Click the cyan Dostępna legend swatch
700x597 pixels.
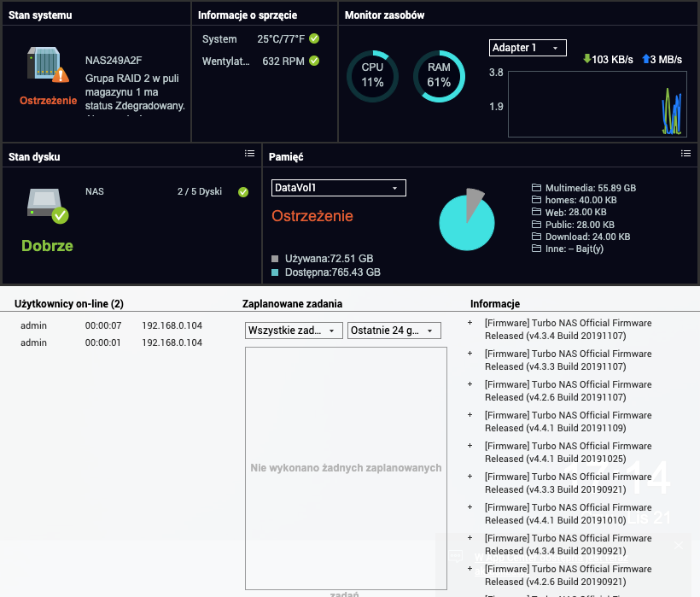click(x=275, y=272)
